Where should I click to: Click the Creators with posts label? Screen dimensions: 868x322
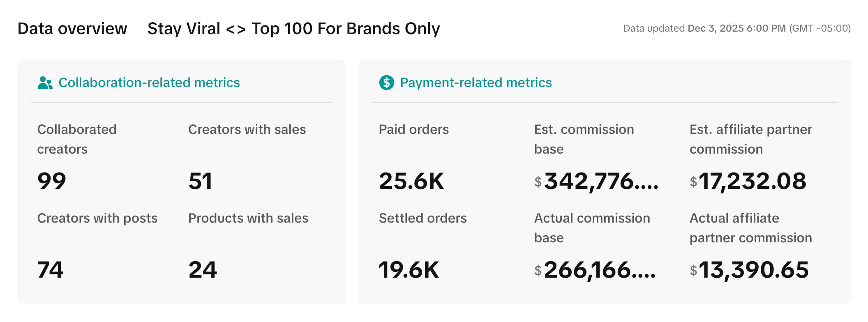(97, 218)
